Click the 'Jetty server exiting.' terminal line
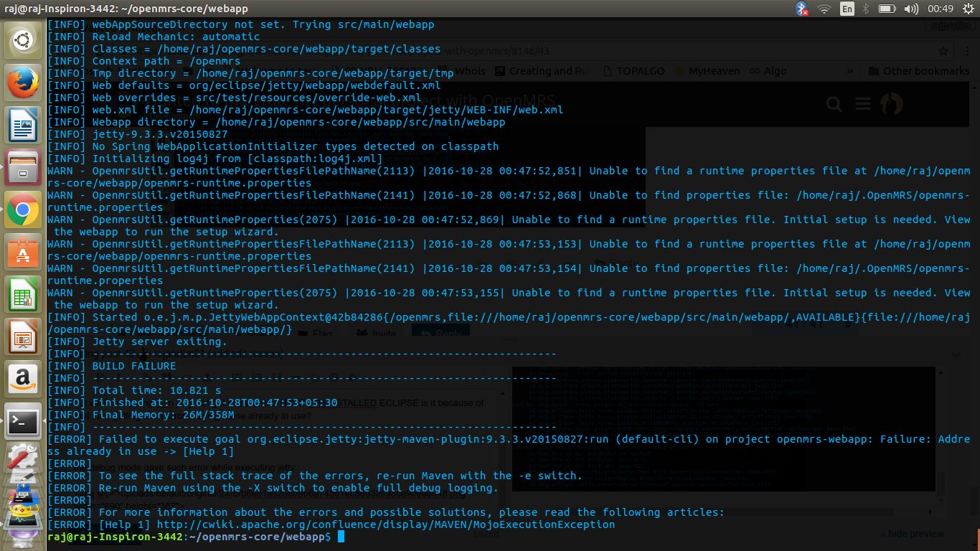The height and width of the screenshot is (551, 980). click(x=137, y=342)
